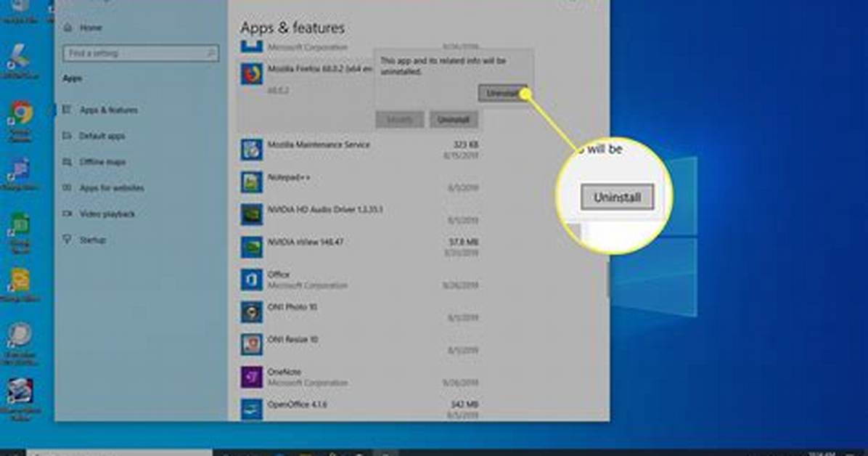Click the "323 KB" size value
The height and width of the screenshot is (456, 868).
click(x=465, y=144)
